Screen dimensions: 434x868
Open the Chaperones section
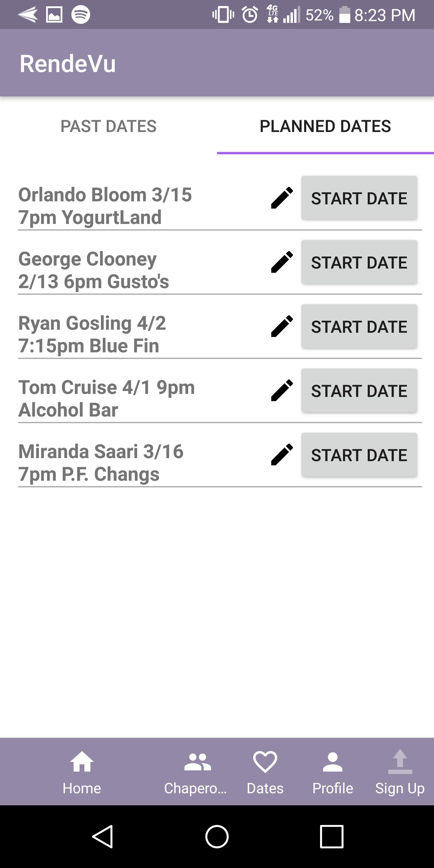196,772
